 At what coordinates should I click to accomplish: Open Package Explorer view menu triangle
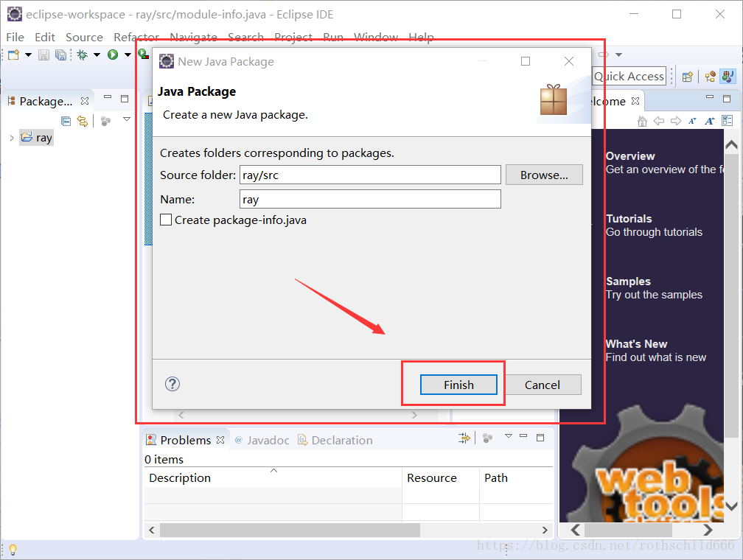tap(127, 119)
